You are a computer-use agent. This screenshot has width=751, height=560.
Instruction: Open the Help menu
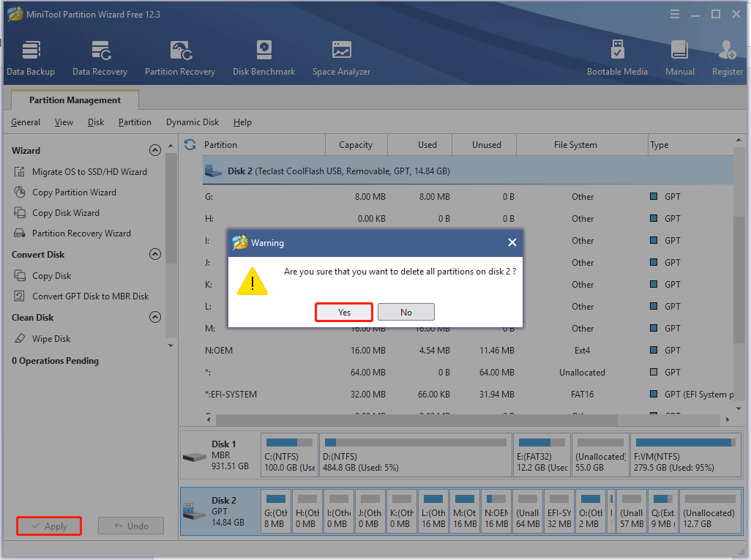[242, 122]
